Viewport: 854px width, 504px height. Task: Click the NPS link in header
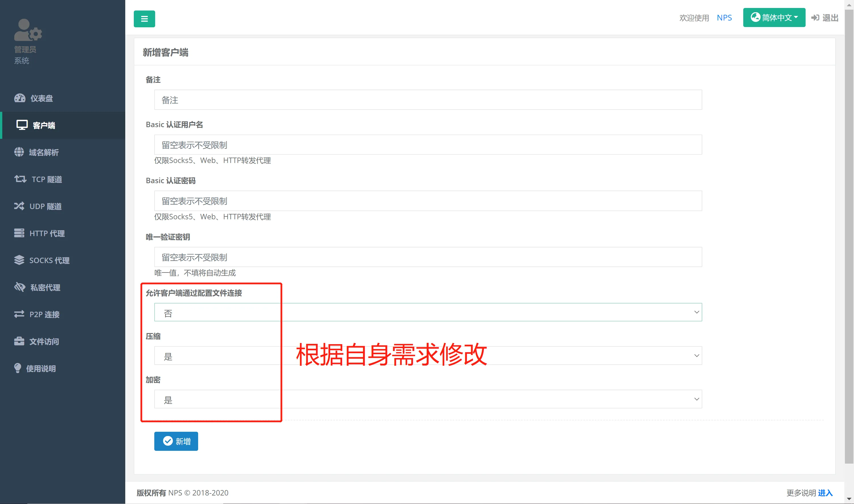click(x=724, y=18)
